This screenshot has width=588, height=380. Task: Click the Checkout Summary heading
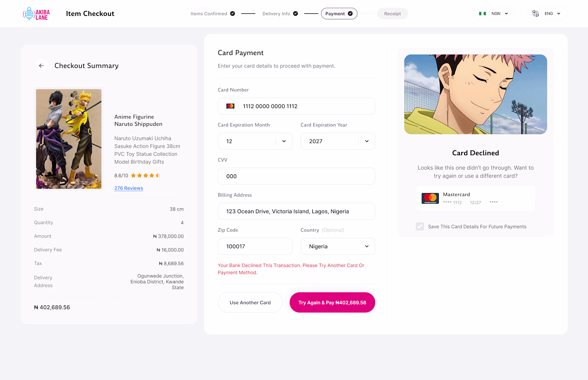coord(86,66)
